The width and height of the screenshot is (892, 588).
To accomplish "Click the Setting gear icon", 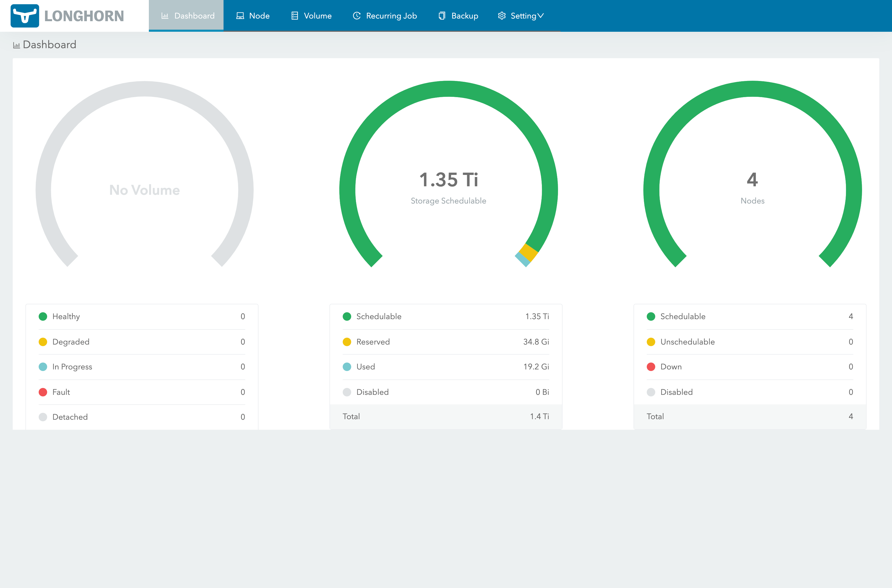I will coord(502,16).
